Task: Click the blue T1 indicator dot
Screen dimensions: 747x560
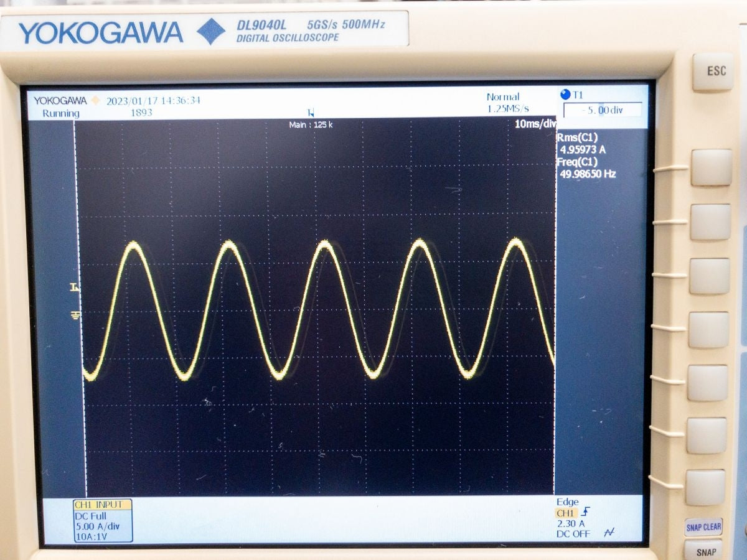Action: click(565, 95)
